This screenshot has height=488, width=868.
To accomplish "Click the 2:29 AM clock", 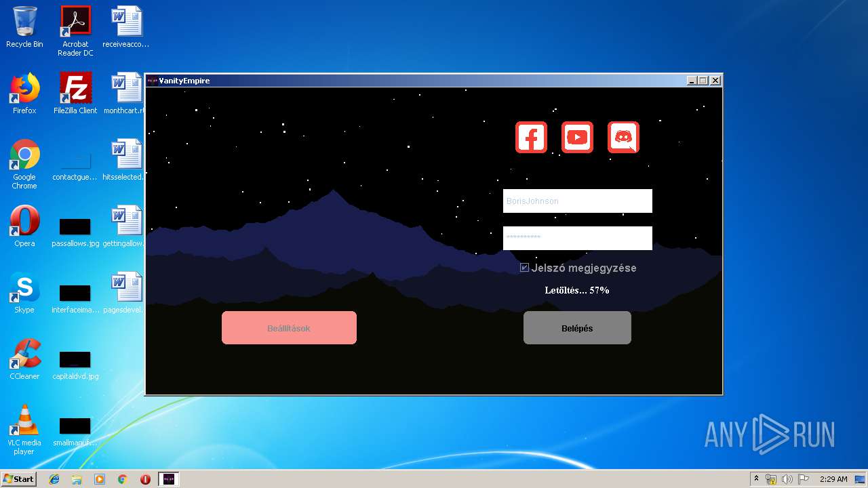I will [x=833, y=479].
